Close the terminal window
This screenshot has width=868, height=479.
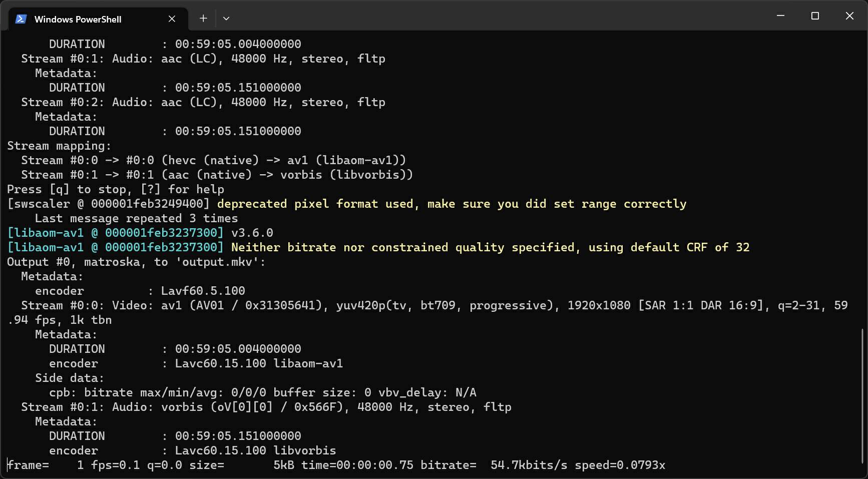(x=849, y=16)
